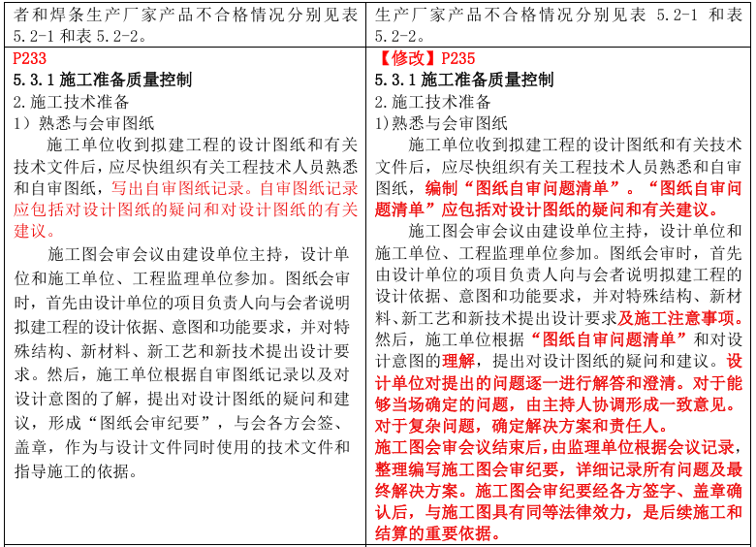
Task: Click right column heading 5.3.1 施工准备质量控制
Action: click(464, 80)
